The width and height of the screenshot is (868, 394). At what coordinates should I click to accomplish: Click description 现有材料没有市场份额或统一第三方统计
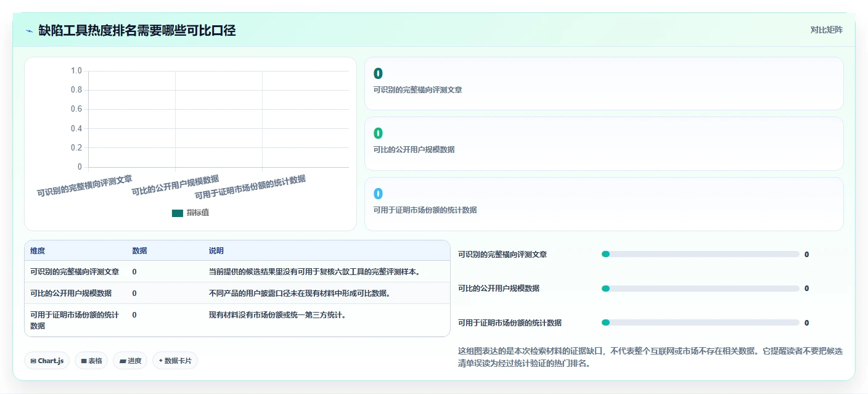277,314
